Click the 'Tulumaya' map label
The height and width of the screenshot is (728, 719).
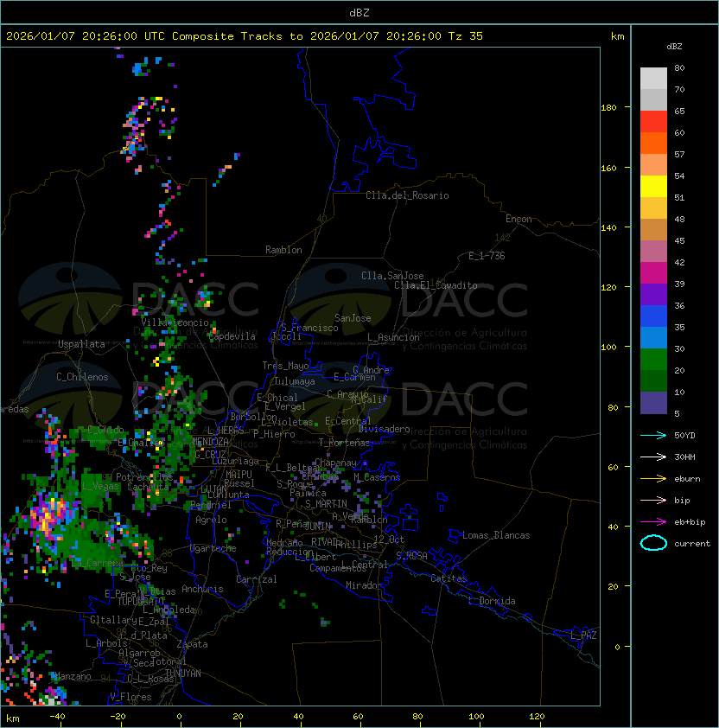point(295,381)
